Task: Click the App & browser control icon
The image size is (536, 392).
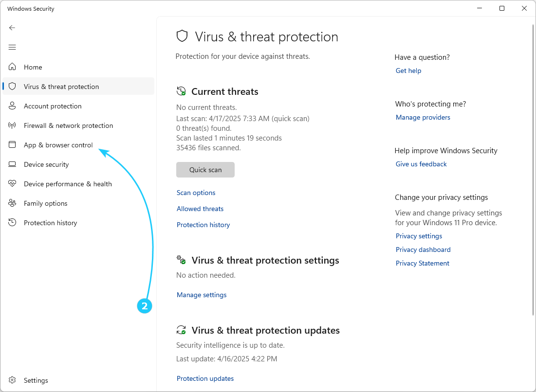Action: 12,145
